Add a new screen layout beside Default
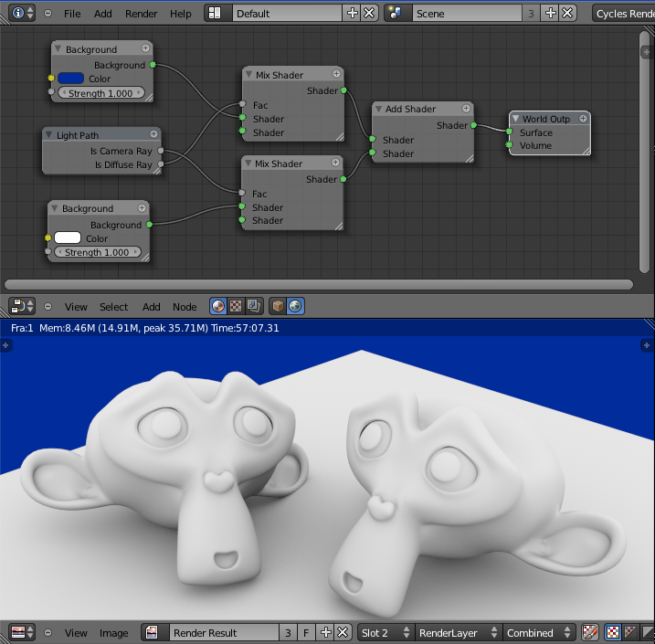 click(352, 14)
